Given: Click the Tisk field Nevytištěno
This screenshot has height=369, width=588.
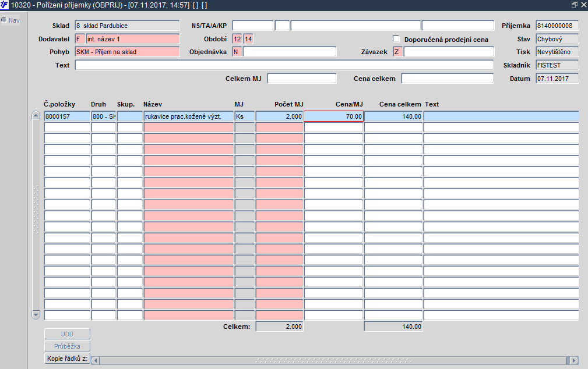Looking at the screenshot, I should point(557,52).
